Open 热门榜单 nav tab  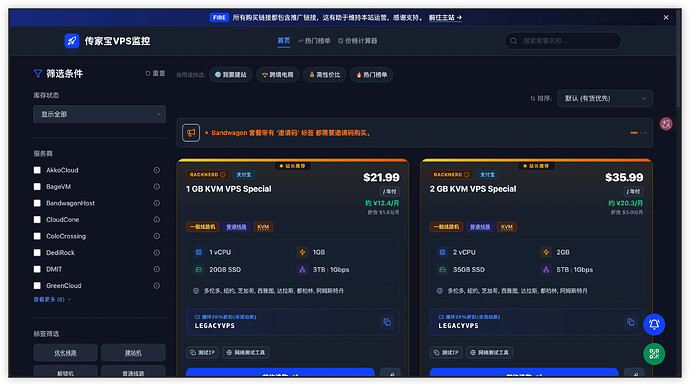(x=314, y=41)
